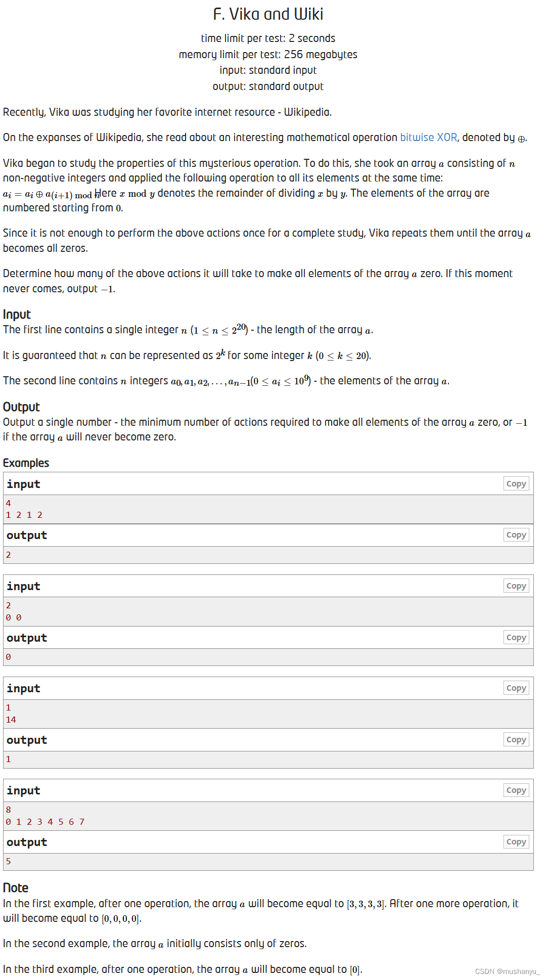Copy the first example output
Screen dimensions: 548x980
tap(516, 535)
